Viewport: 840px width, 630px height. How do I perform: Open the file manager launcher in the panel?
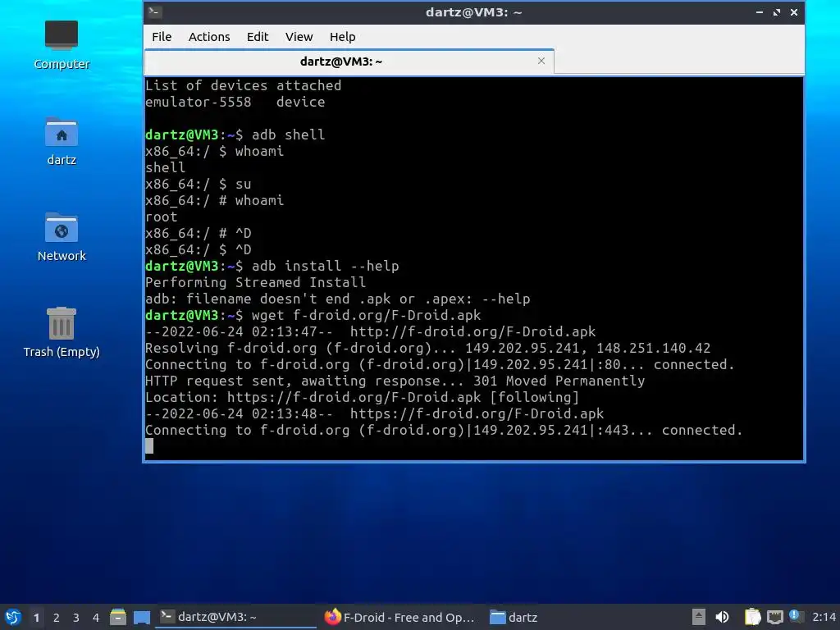coord(118,617)
